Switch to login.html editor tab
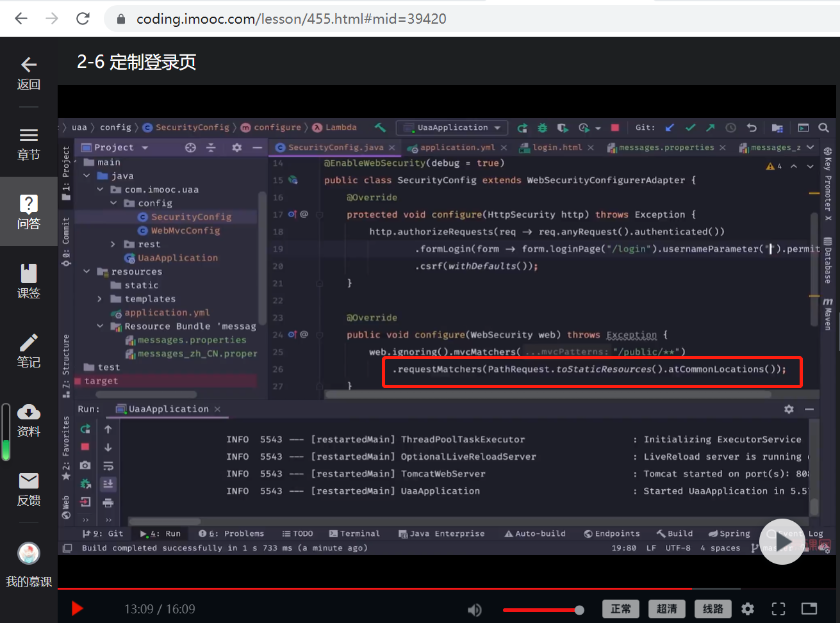This screenshot has width=840, height=623. click(556, 147)
